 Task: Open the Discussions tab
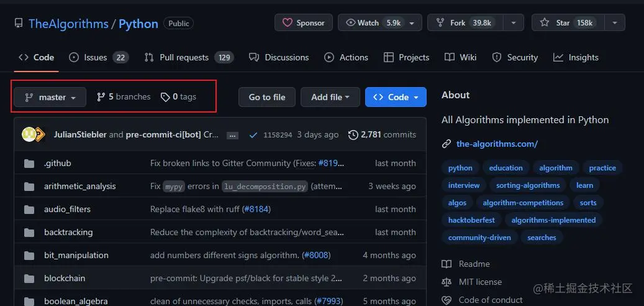[279, 58]
